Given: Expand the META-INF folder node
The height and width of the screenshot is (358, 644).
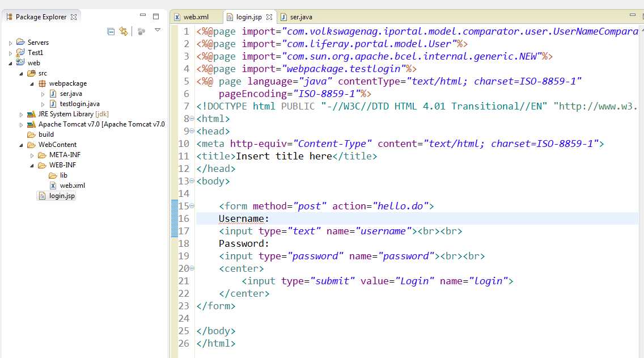Looking at the screenshot, I should click(x=32, y=155).
